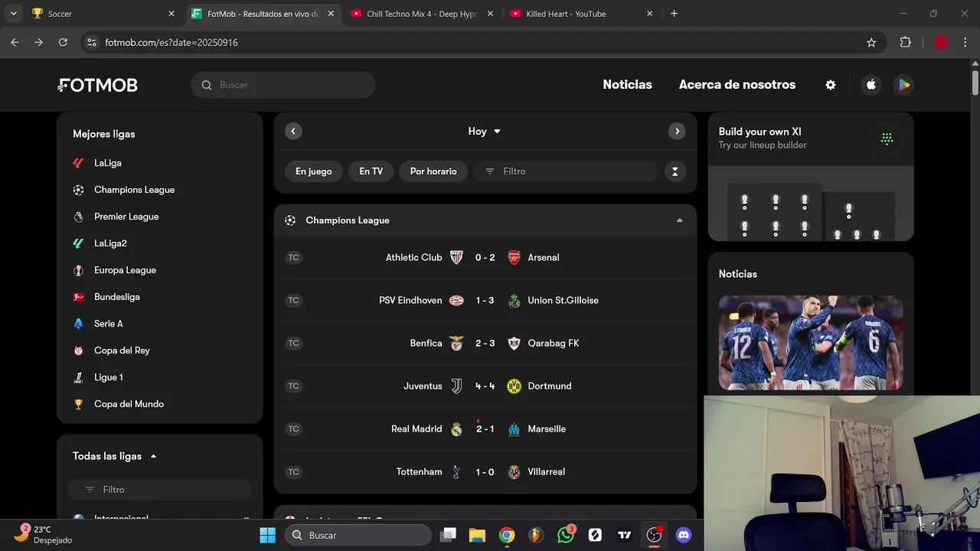This screenshot has width=980, height=551.
Task: Open Qarabag FK match row
Action: point(485,343)
